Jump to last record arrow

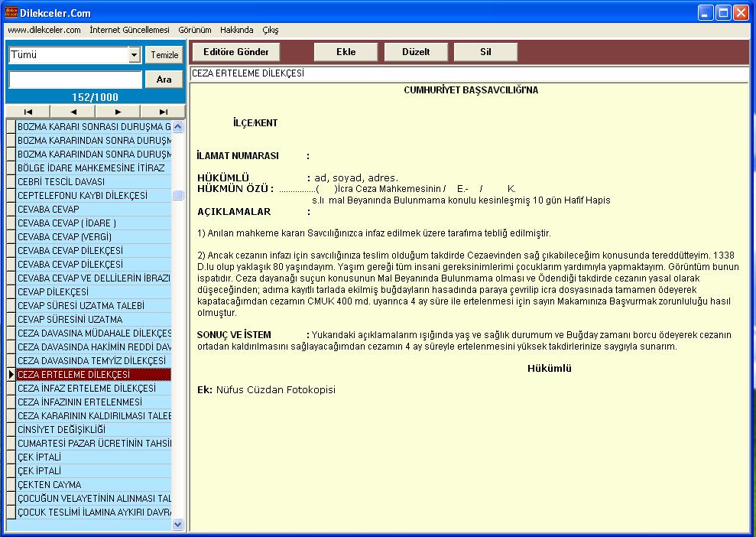163,112
